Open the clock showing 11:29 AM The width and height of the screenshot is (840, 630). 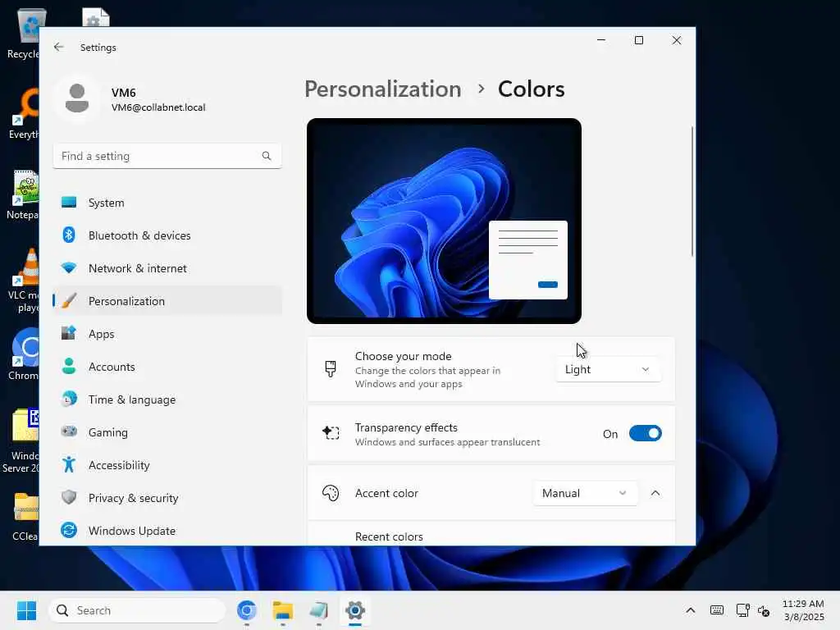click(804, 610)
